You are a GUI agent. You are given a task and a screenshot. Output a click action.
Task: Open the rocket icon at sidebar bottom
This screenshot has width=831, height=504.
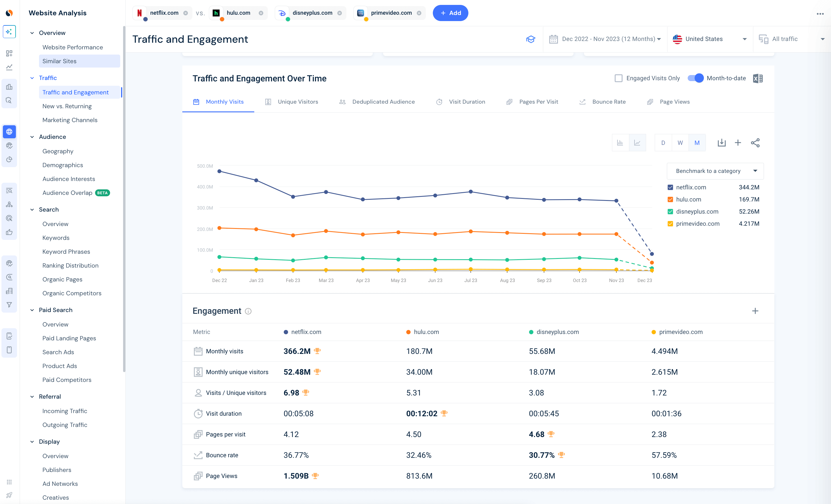pyautogui.click(x=9, y=495)
